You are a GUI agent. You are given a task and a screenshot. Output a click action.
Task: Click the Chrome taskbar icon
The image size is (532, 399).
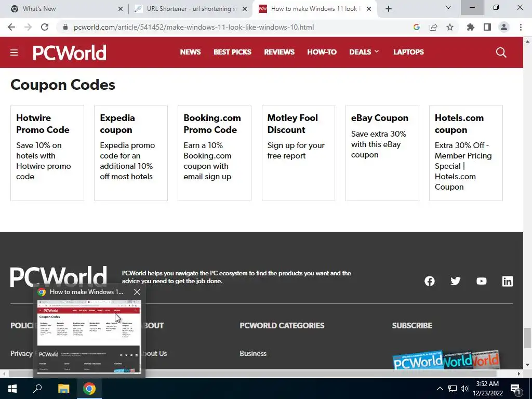pyautogui.click(x=89, y=389)
